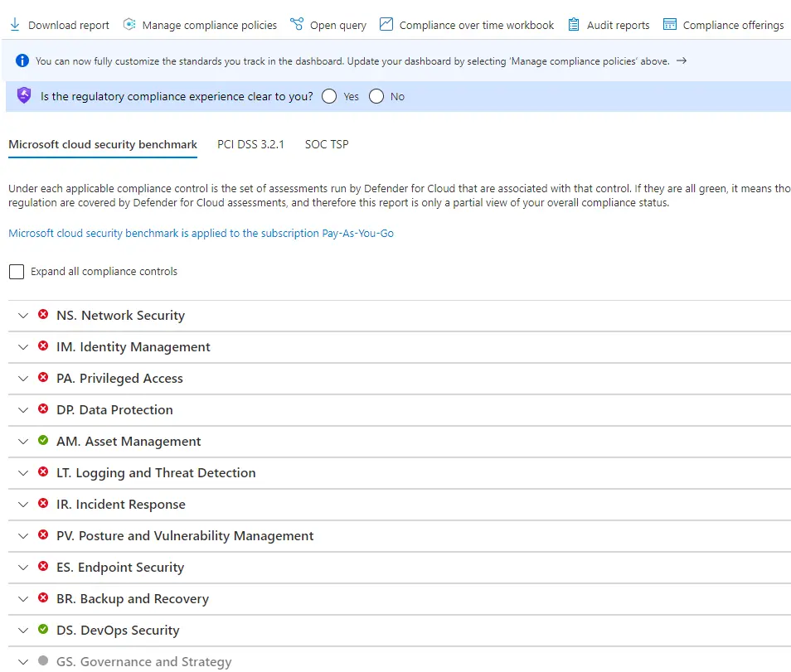This screenshot has width=791, height=672.
Task: Click 'AM. Asset Management' control title
Action: coord(129,442)
